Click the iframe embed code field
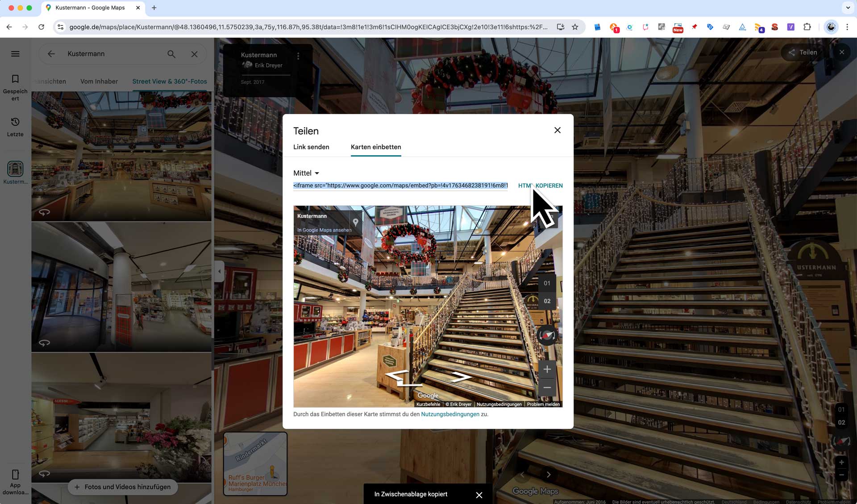The height and width of the screenshot is (504, 857). (400, 186)
